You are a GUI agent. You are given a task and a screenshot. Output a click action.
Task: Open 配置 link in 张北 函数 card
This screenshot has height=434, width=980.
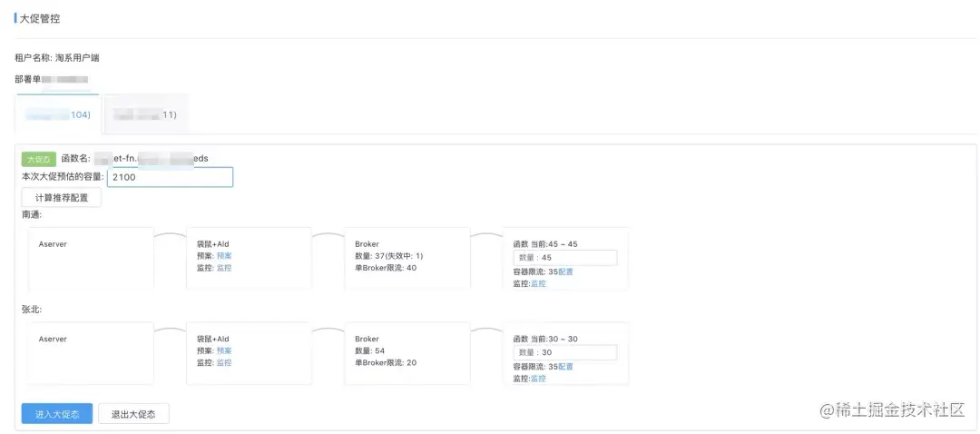pos(565,367)
